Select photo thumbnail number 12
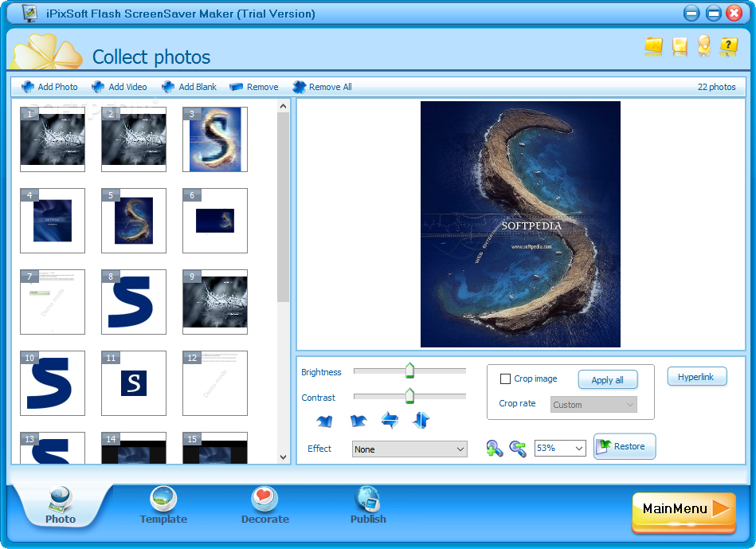Screen dimensions: 756x549 (215, 383)
